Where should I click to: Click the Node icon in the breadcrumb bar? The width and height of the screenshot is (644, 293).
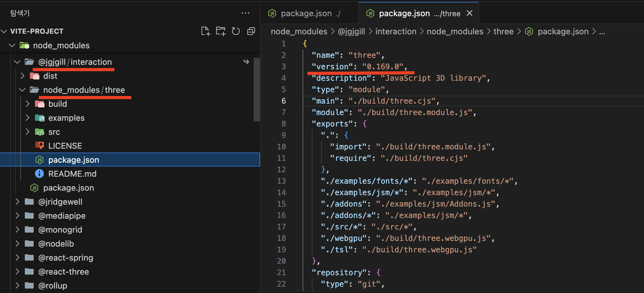click(x=529, y=31)
